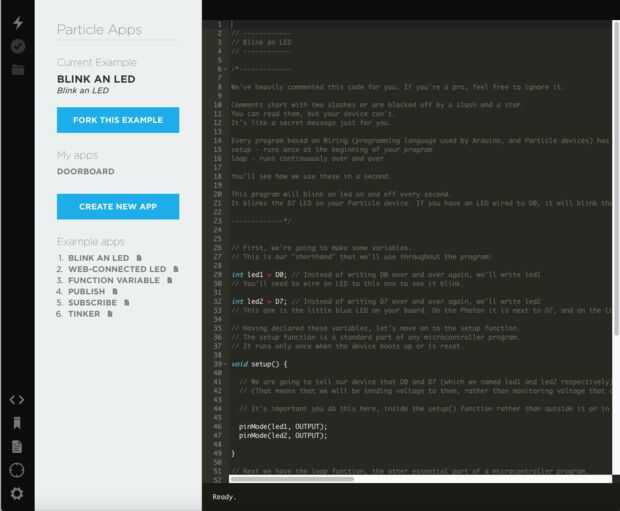Open the Settings gear icon
The height and width of the screenshot is (511, 620).
click(x=17, y=494)
